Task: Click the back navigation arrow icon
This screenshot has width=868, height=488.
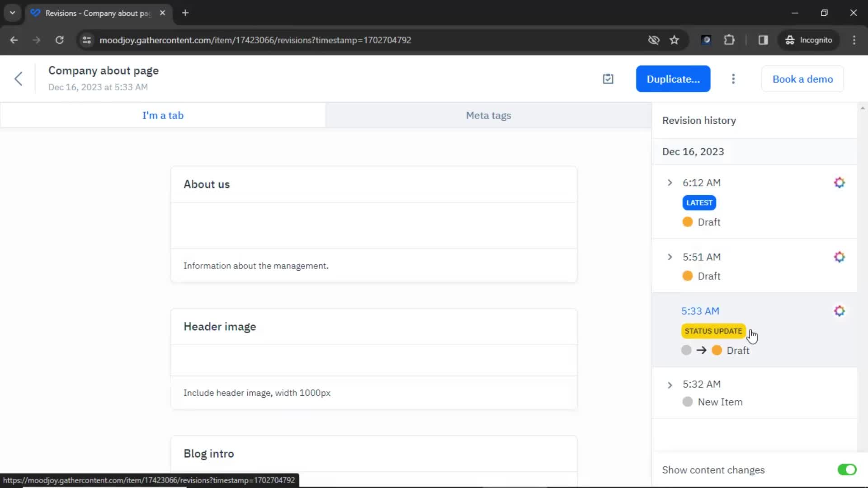Action: (x=19, y=79)
